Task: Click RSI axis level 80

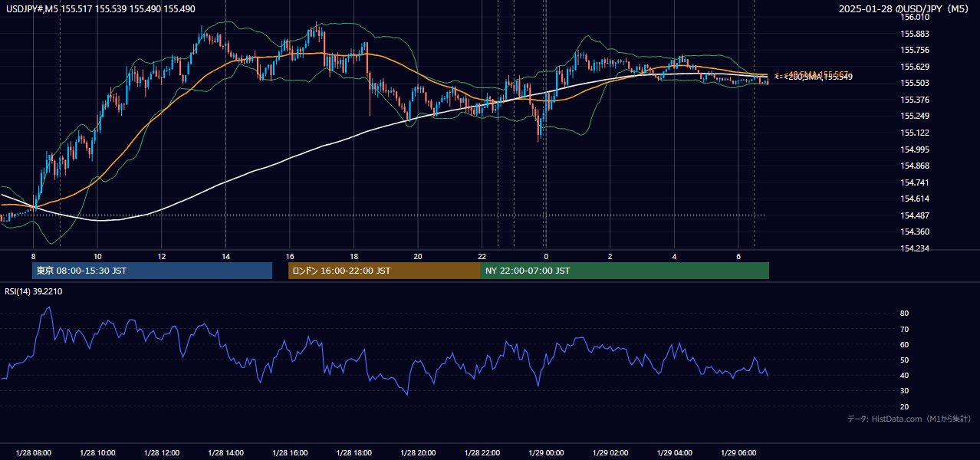Action: (x=905, y=314)
